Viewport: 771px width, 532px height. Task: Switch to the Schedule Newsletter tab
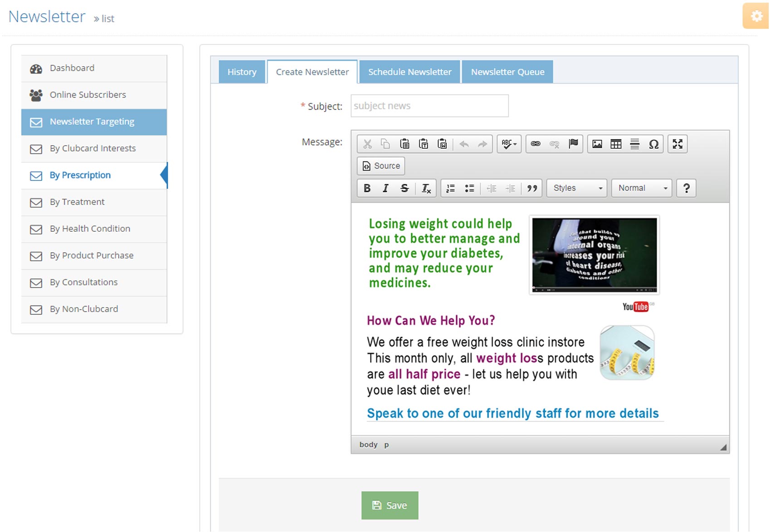[x=410, y=72]
